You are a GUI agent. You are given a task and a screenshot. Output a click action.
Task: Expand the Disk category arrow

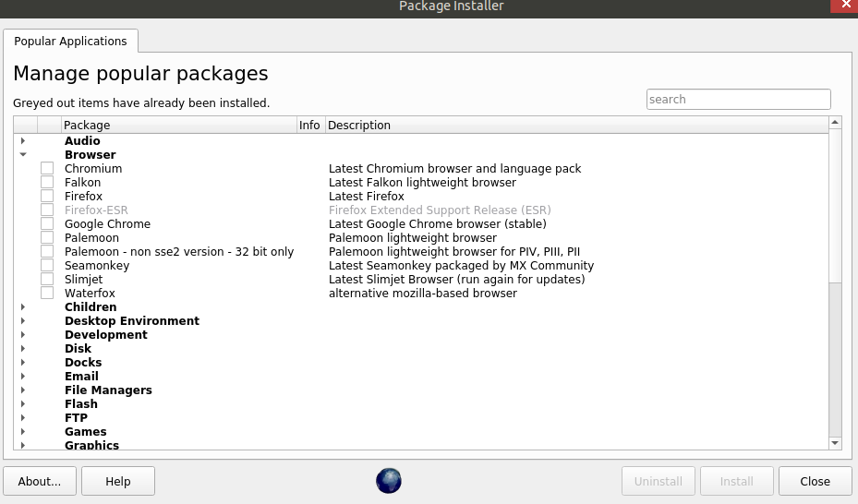(23, 348)
